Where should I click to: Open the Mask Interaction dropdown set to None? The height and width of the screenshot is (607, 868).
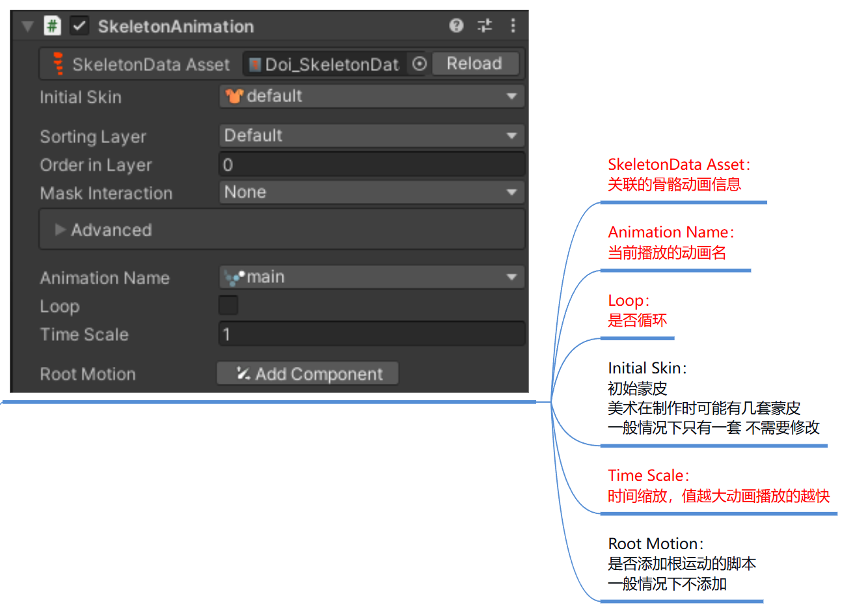372,192
